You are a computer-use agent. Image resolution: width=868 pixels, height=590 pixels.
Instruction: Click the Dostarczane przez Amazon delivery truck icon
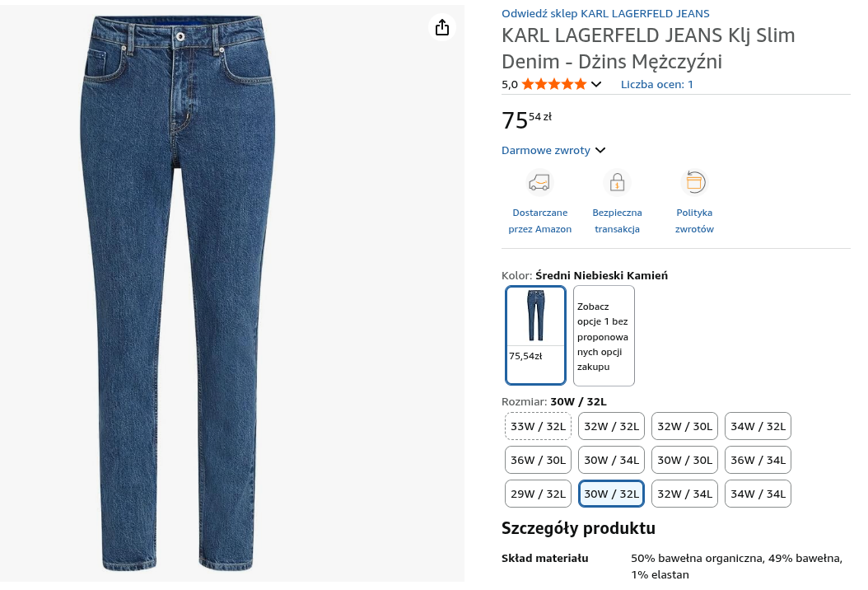coord(539,182)
